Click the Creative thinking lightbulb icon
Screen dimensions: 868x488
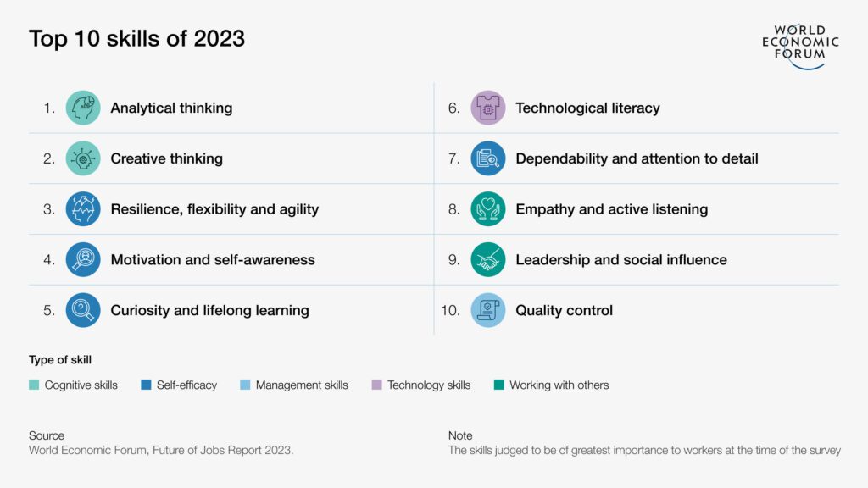(x=83, y=158)
